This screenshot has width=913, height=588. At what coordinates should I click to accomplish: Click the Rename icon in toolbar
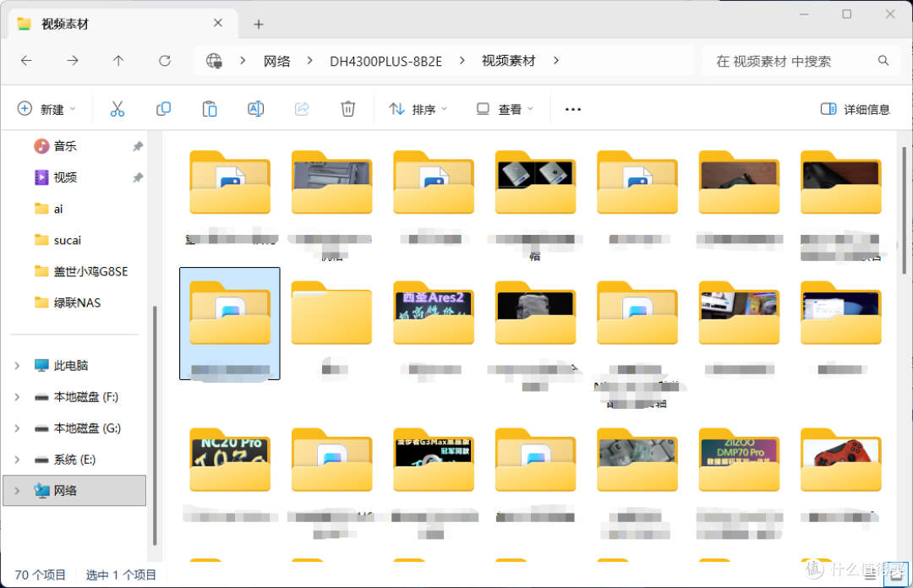click(255, 109)
